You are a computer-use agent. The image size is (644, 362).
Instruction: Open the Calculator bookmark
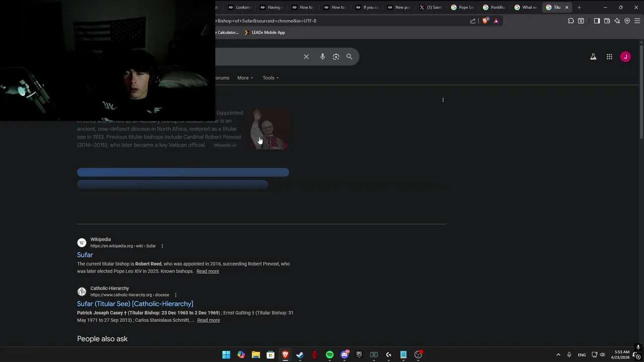pyautogui.click(x=227, y=33)
